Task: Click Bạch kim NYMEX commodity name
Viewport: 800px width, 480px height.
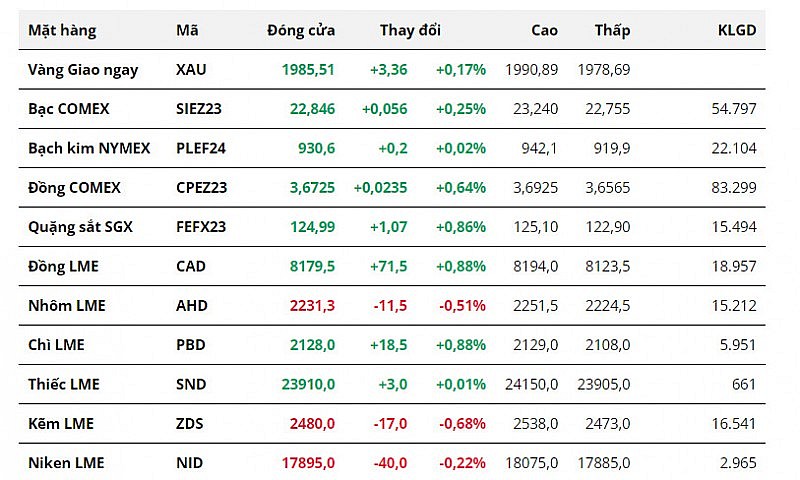Action: [89, 148]
